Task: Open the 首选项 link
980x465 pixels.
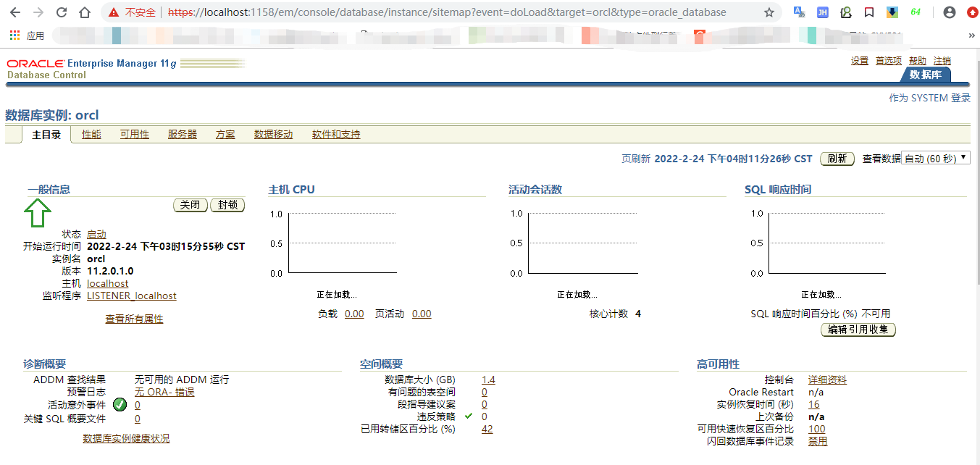Action: (889, 61)
